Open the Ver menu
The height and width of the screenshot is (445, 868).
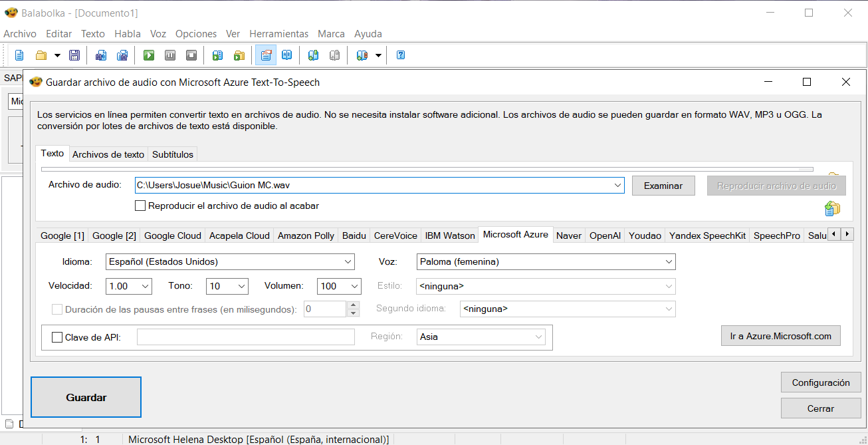click(x=233, y=34)
